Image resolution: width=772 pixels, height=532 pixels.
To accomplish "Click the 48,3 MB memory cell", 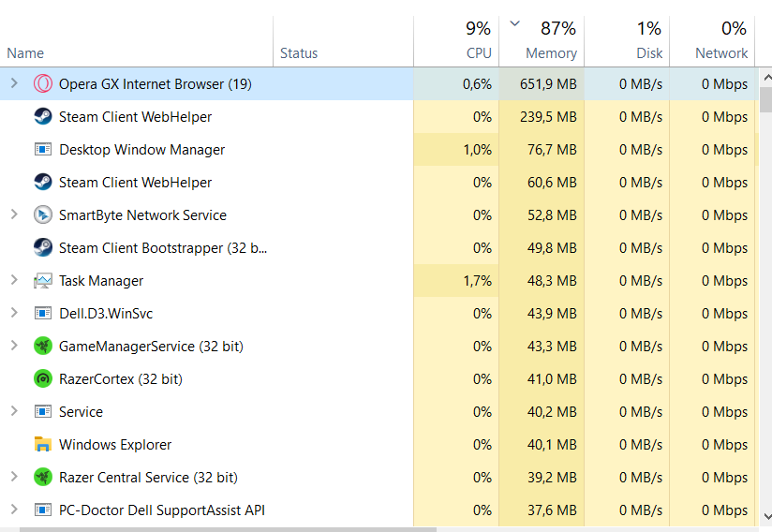I will click(542, 281).
